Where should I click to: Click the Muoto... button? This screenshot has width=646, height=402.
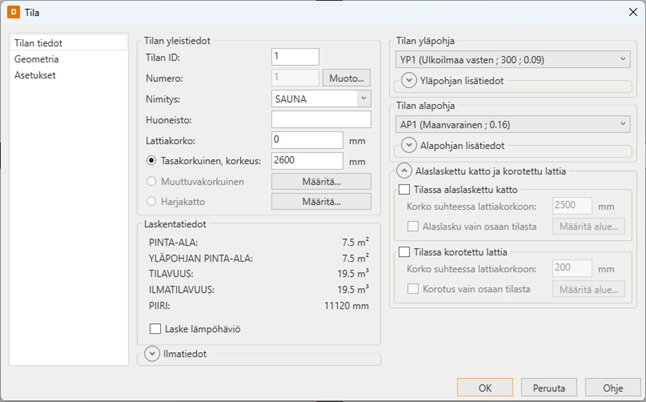click(x=348, y=78)
